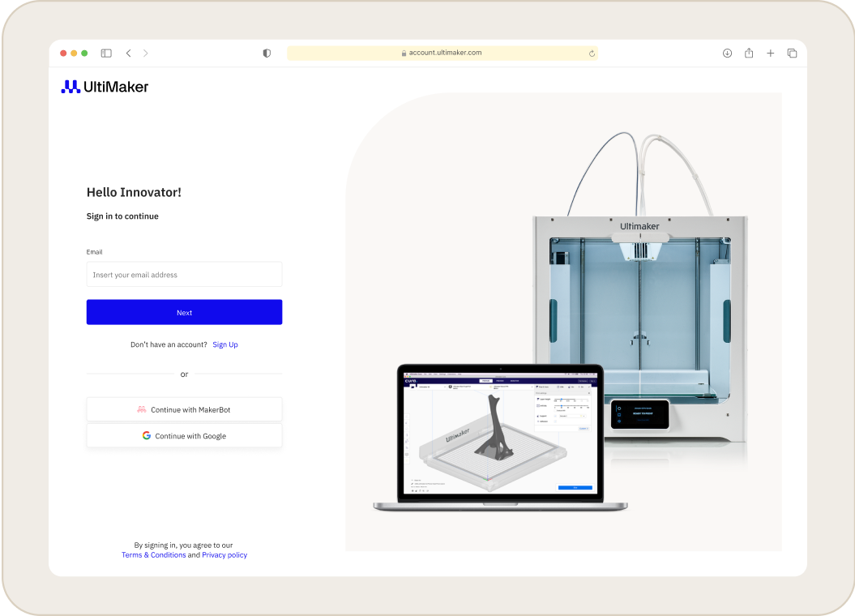Select Continue with MakerBot
855x616 pixels.
pos(184,409)
